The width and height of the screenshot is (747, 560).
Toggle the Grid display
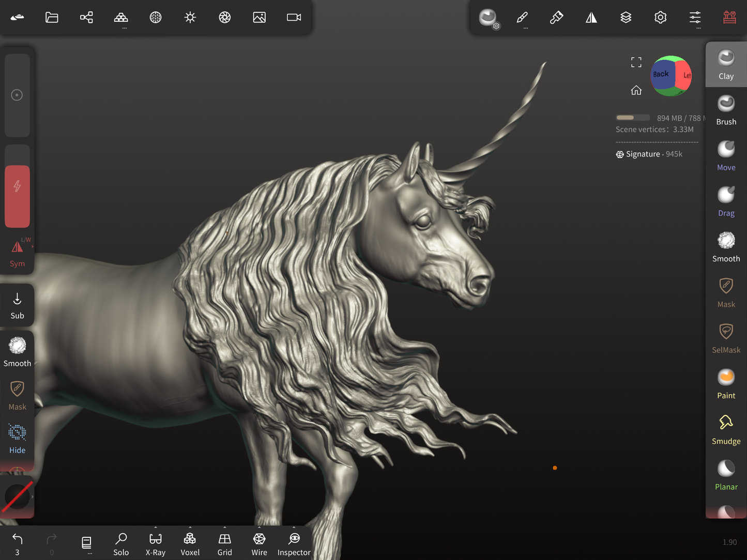[x=224, y=544]
